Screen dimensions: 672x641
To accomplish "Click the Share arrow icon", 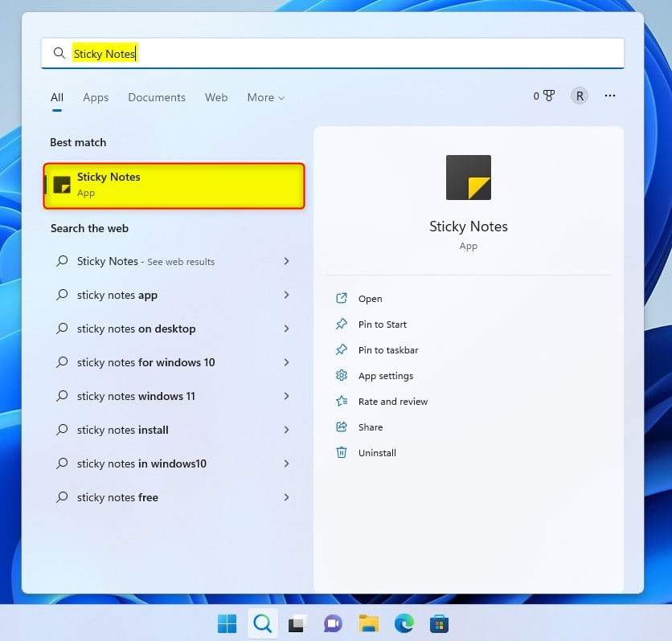I will tap(342, 427).
